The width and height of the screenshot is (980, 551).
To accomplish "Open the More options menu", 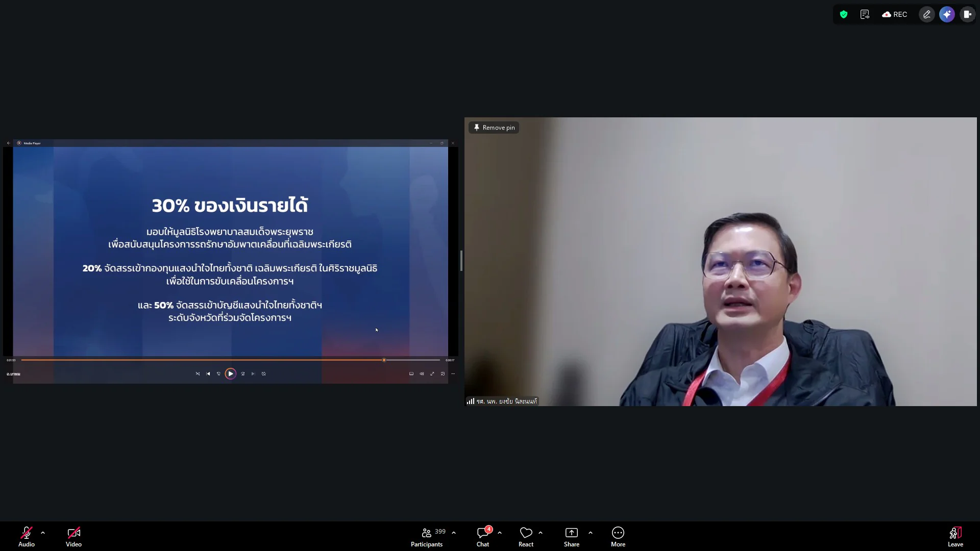I will pyautogui.click(x=618, y=537).
